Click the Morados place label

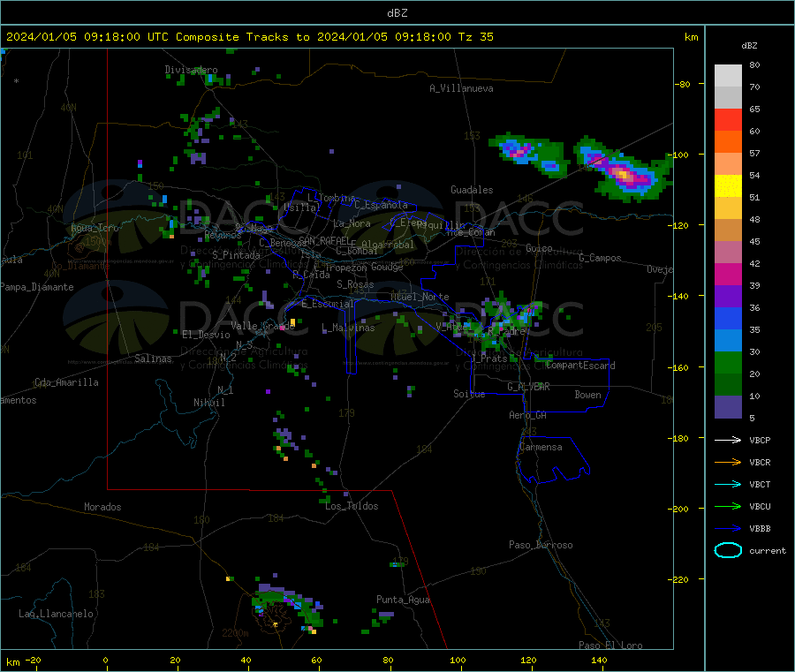pos(102,507)
